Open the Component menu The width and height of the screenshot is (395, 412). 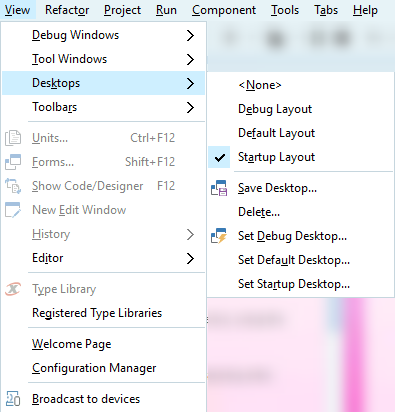[x=224, y=10]
